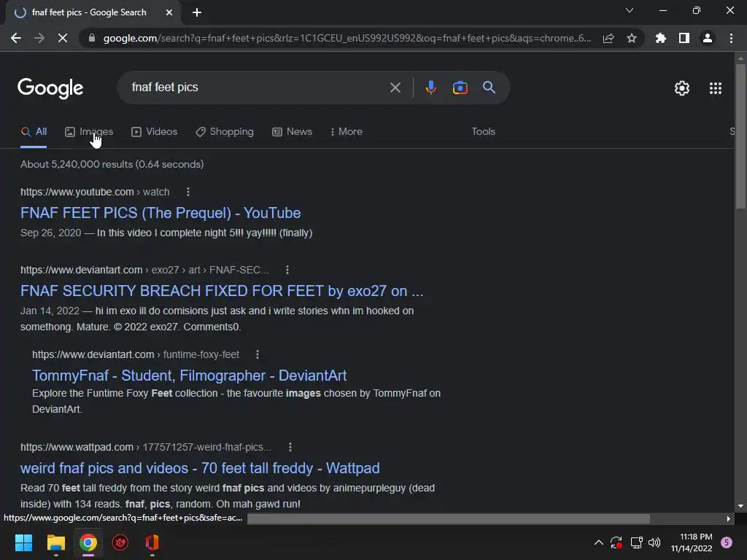
Task: Open options for the YouTube result
Action: coord(188,192)
